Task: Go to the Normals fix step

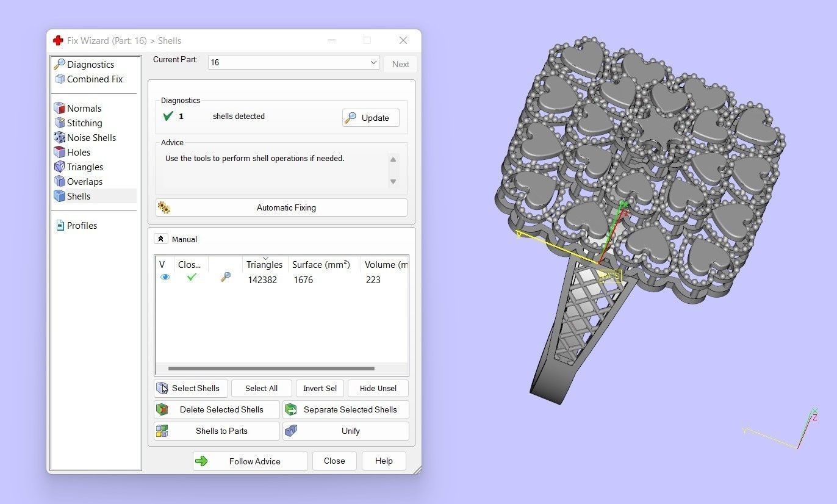Action: (x=78, y=108)
